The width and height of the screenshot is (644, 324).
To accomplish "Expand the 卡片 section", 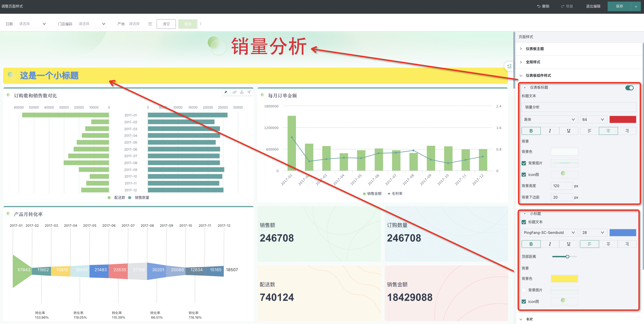I will [529, 319].
